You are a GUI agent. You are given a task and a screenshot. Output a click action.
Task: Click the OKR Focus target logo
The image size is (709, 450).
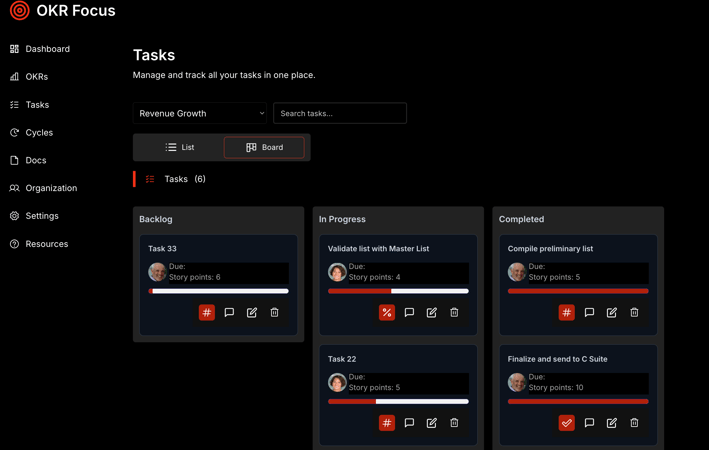click(20, 10)
